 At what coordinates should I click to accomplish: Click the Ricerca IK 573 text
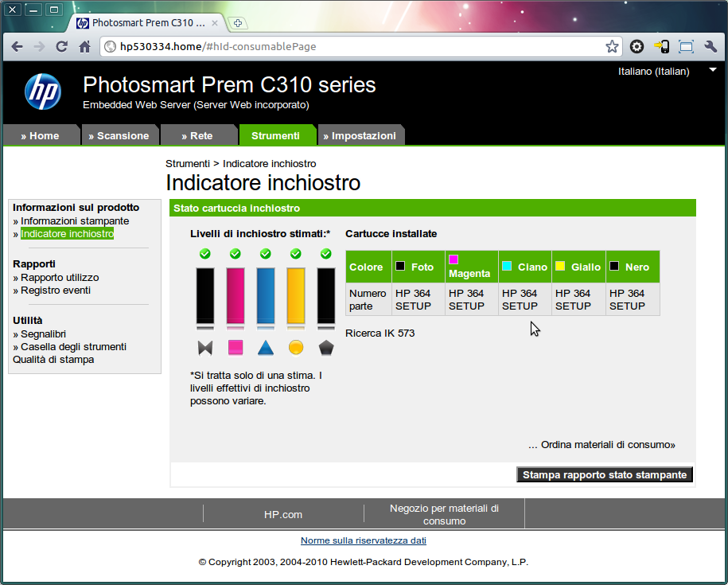[x=380, y=333]
